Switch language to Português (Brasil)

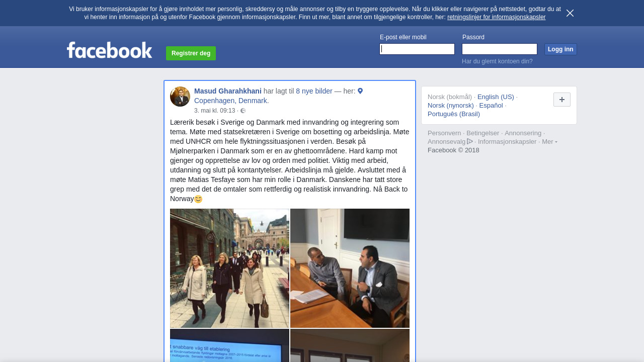[454, 114]
